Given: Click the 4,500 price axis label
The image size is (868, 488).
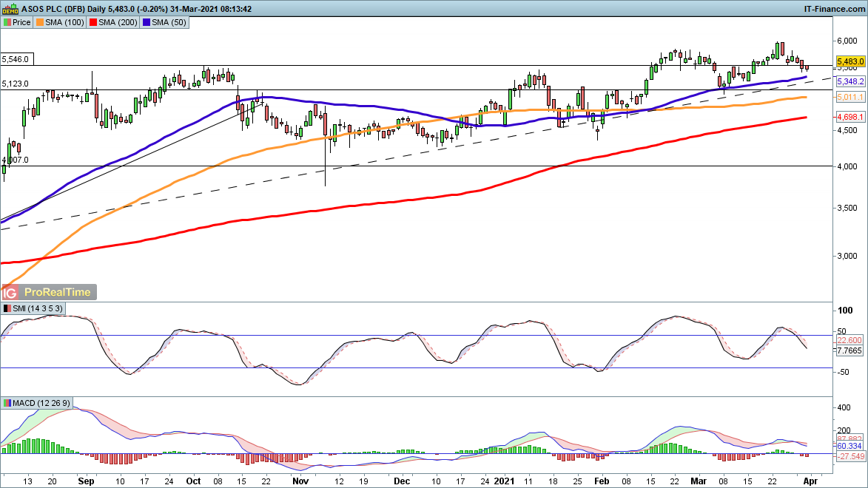Looking at the screenshot, I should [847, 130].
